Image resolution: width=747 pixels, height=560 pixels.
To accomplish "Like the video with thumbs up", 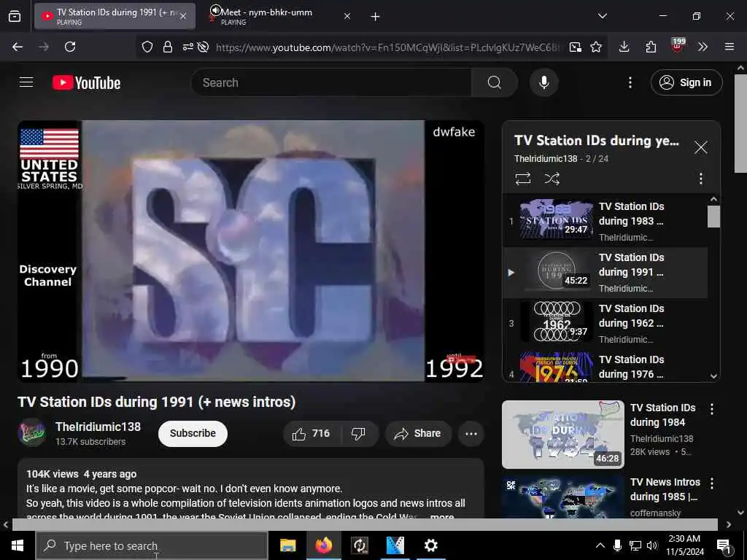I will 311,433.
